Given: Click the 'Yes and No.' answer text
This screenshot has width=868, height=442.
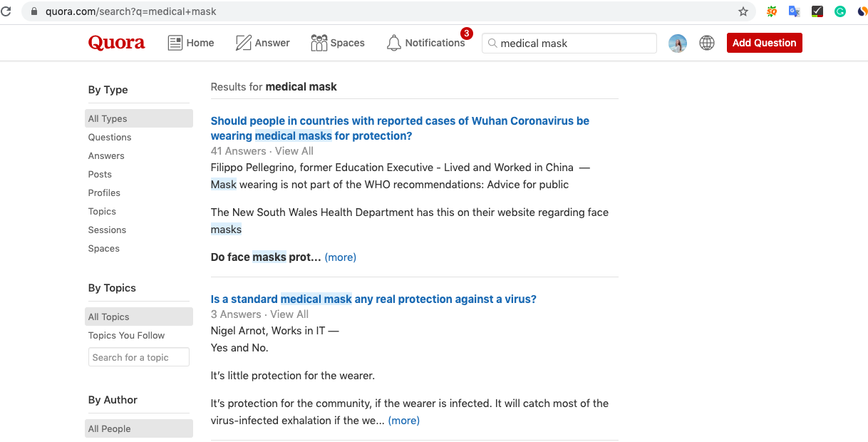Looking at the screenshot, I should pos(239,348).
